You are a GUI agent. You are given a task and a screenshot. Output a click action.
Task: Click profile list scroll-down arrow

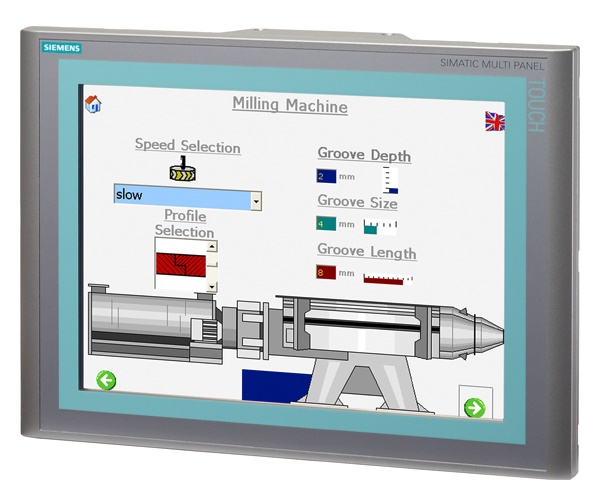click(x=212, y=286)
